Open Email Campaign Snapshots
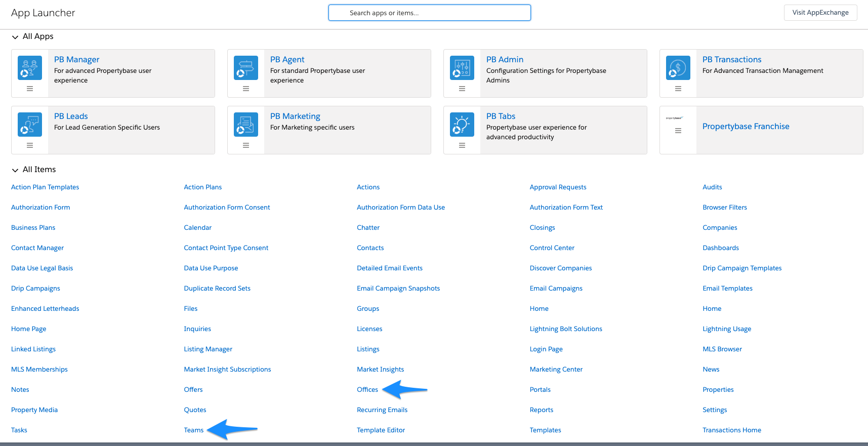The width and height of the screenshot is (868, 446). (398, 288)
